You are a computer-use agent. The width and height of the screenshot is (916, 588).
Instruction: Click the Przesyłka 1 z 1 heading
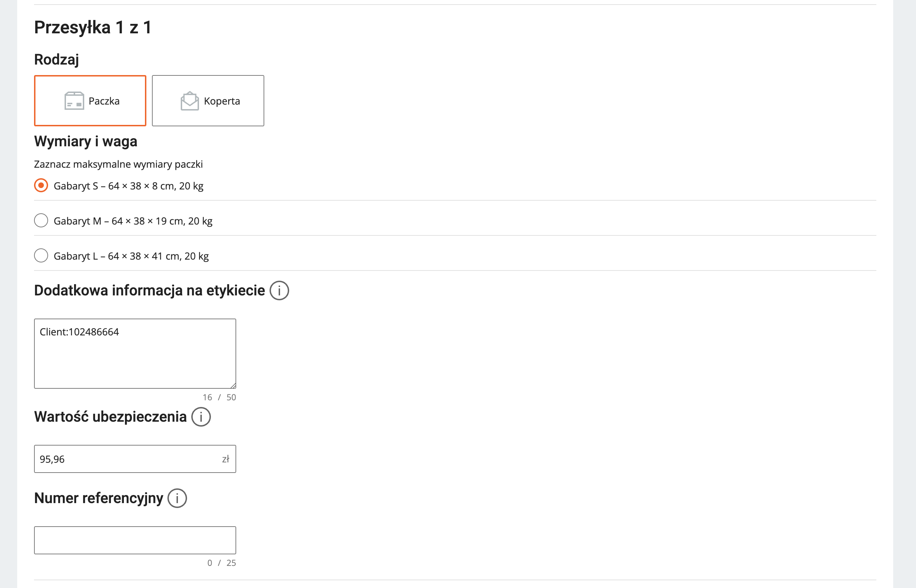[93, 27]
